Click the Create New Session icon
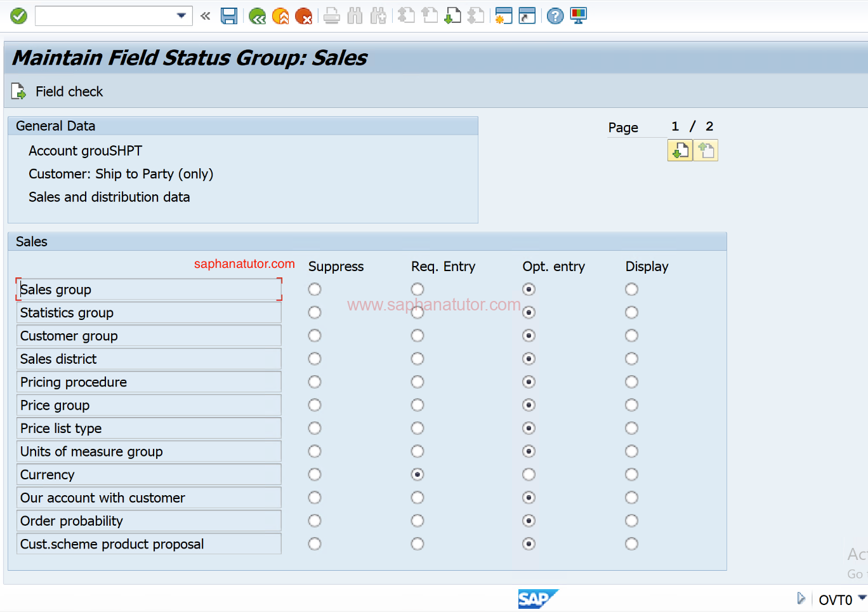This screenshot has height=612, width=868. pos(504,16)
